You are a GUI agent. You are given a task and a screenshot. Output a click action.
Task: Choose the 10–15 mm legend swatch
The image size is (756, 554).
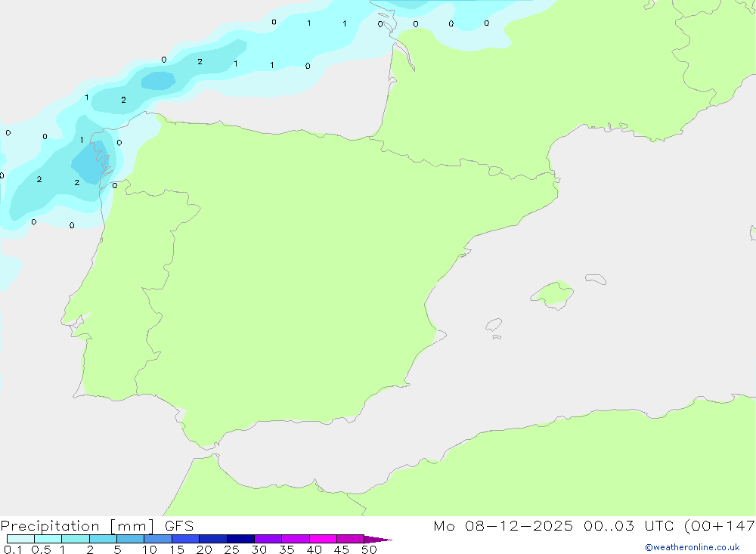(x=158, y=539)
